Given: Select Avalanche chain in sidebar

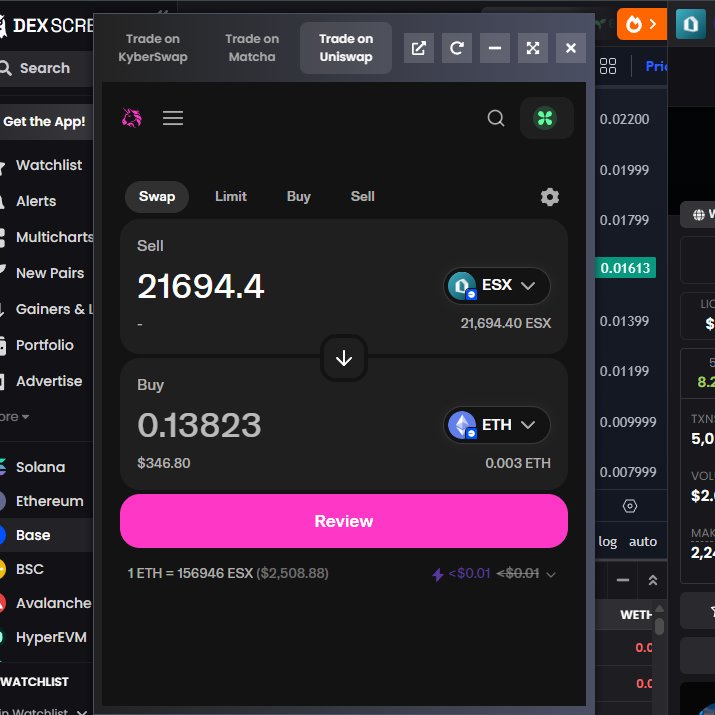Looking at the screenshot, I should pyautogui.click(x=47, y=603).
